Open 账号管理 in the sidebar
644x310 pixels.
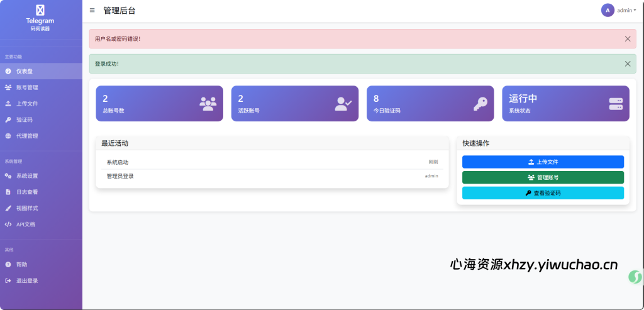(x=27, y=87)
